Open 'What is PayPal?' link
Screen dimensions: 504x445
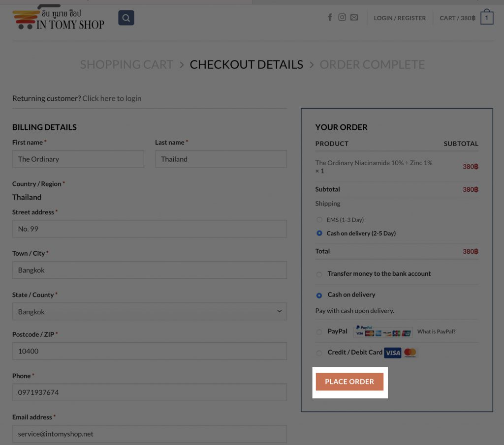[x=436, y=331]
